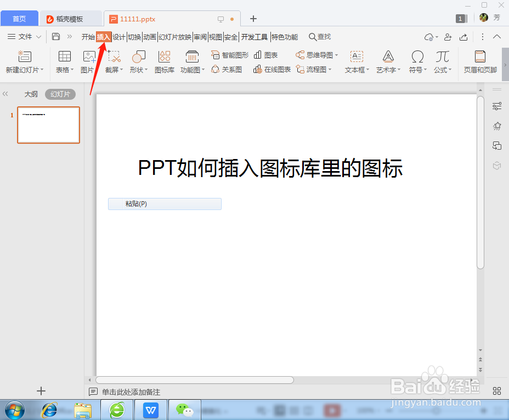Open 页眉和页脚 (Header and Footer) settings
Screen dimensions: 509x420
[x=480, y=61]
